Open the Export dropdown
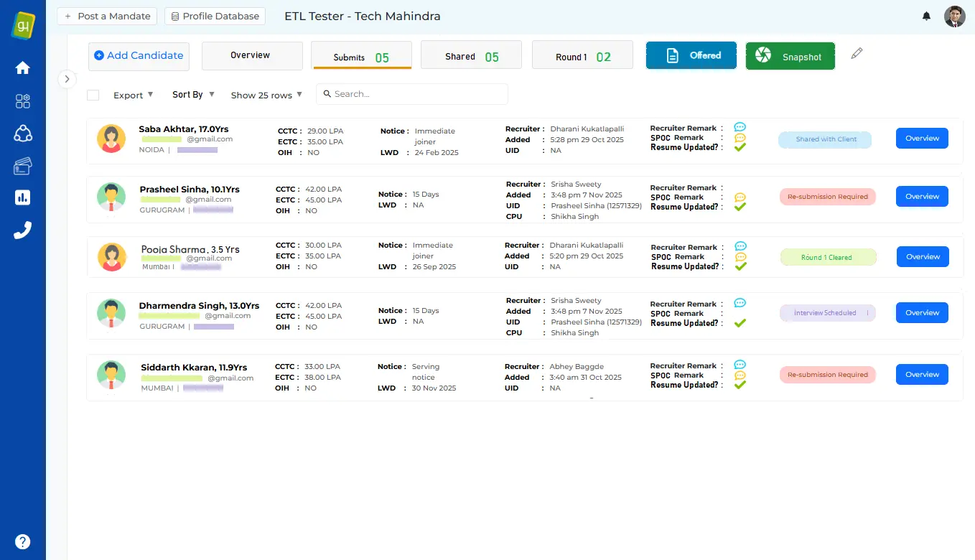This screenshot has width=975, height=560. coord(134,95)
